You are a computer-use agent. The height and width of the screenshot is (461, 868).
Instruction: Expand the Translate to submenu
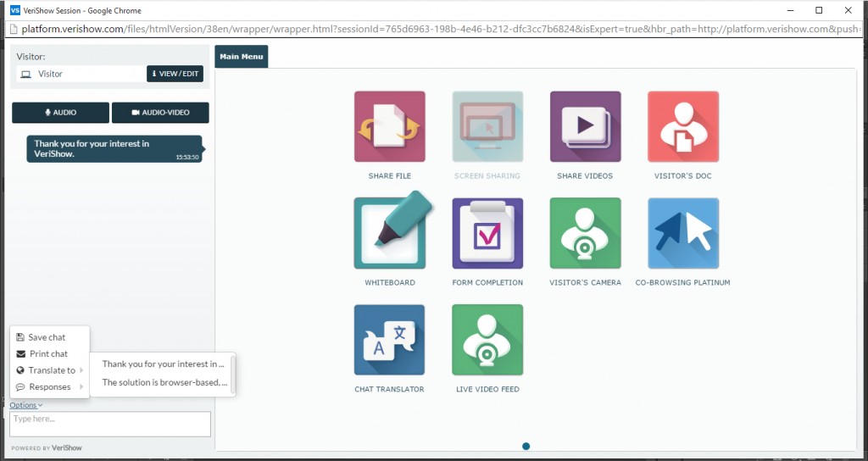(x=50, y=370)
